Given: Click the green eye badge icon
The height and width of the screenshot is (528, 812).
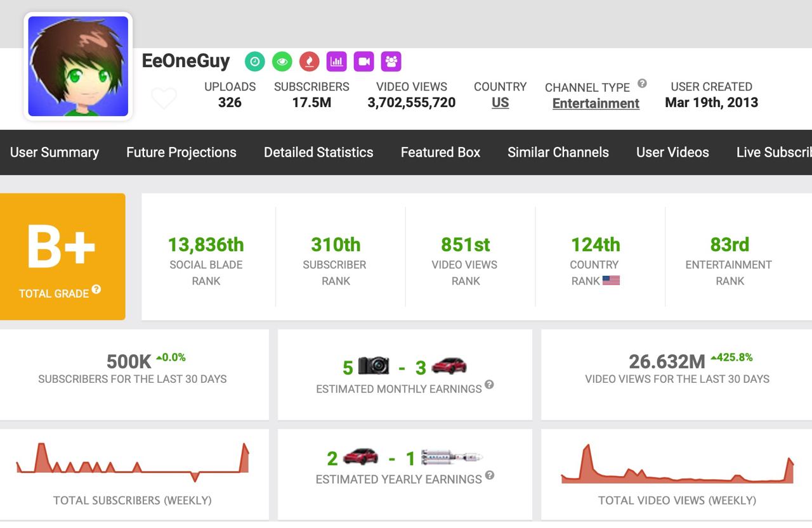Looking at the screenshot, I should tap(282, 61).
